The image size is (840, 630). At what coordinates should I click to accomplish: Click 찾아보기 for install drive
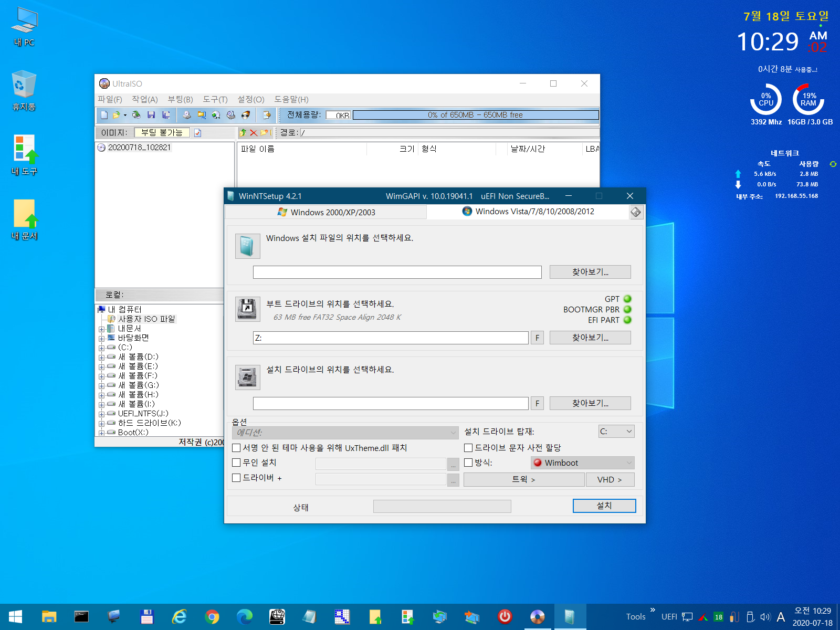[590, 403]
